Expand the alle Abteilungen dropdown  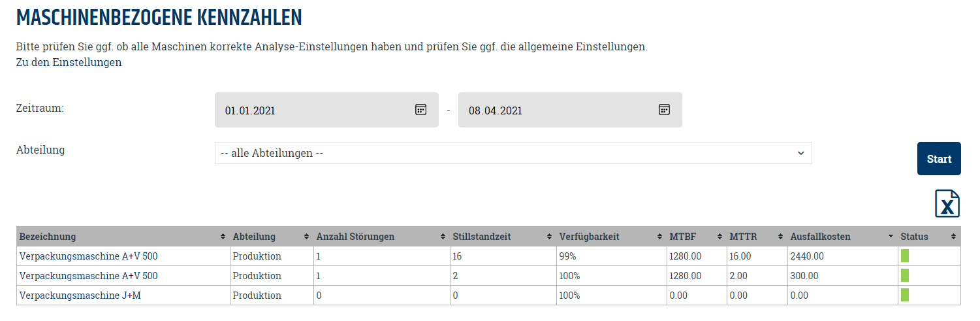tap(513, 153)
